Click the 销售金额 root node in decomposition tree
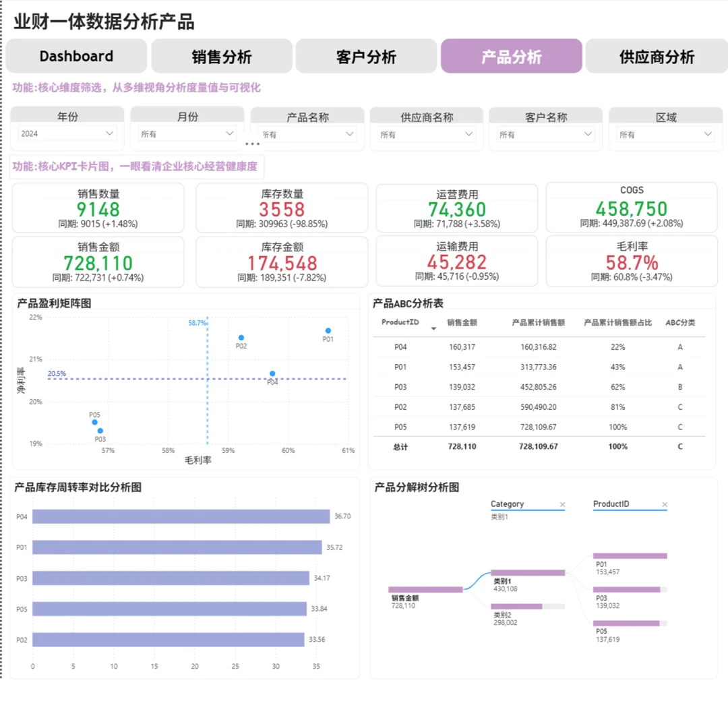The width and height of the screenshot is (728, 728). click(x=425, y=590)
